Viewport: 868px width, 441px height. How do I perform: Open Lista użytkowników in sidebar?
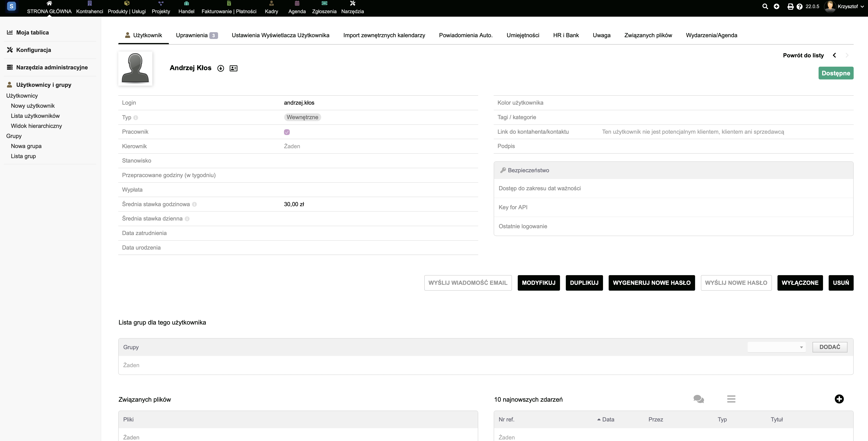pyautogui.click(x=35, y=116)
